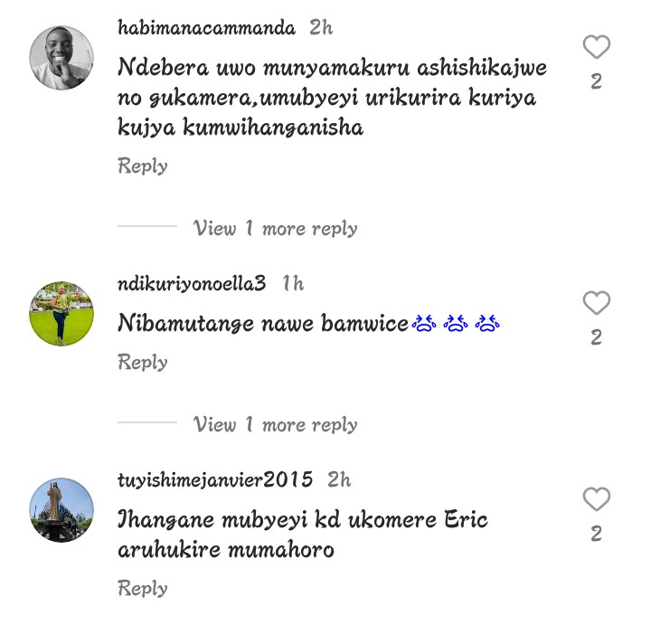
Task: Select comment text starting Ndebera uwo munyamakuru
Action: (x=332, y=98)
